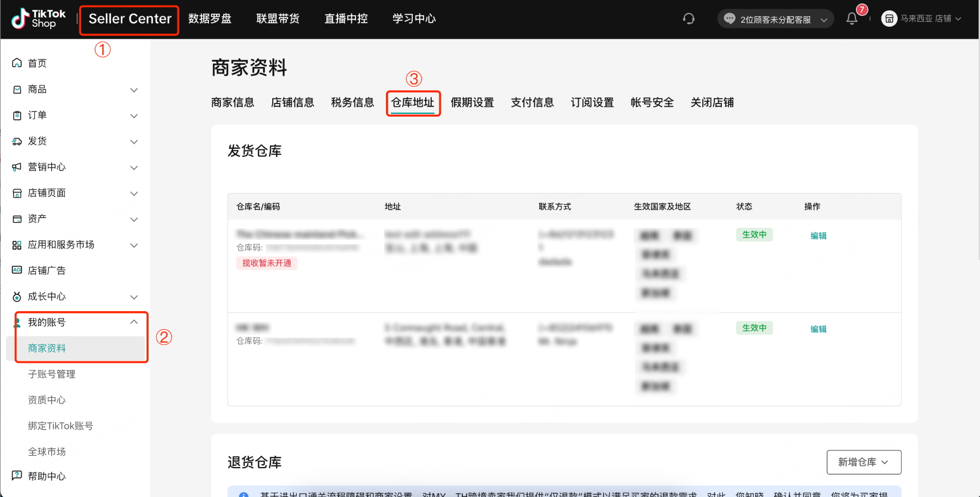
Task: Switch to the 订阅设置 tab
Action: pyautogui.click(x=592, y=102)
